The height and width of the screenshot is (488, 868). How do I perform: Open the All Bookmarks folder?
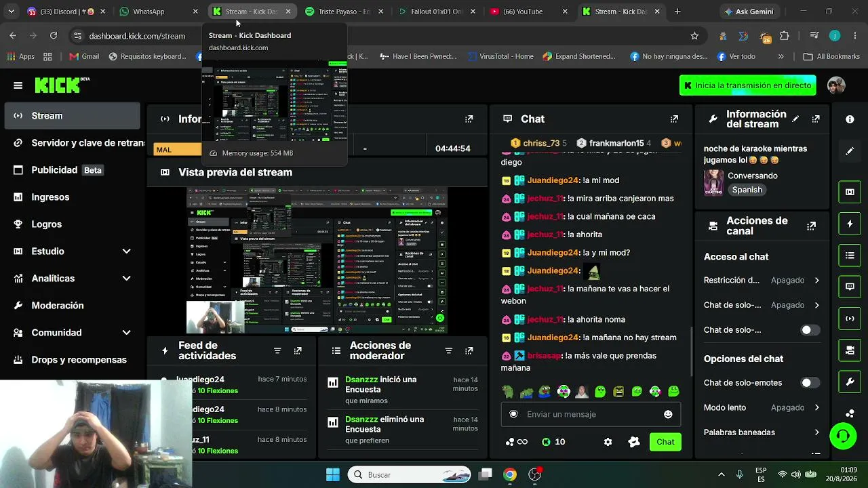pyautogui.click(x=831, y=57)
